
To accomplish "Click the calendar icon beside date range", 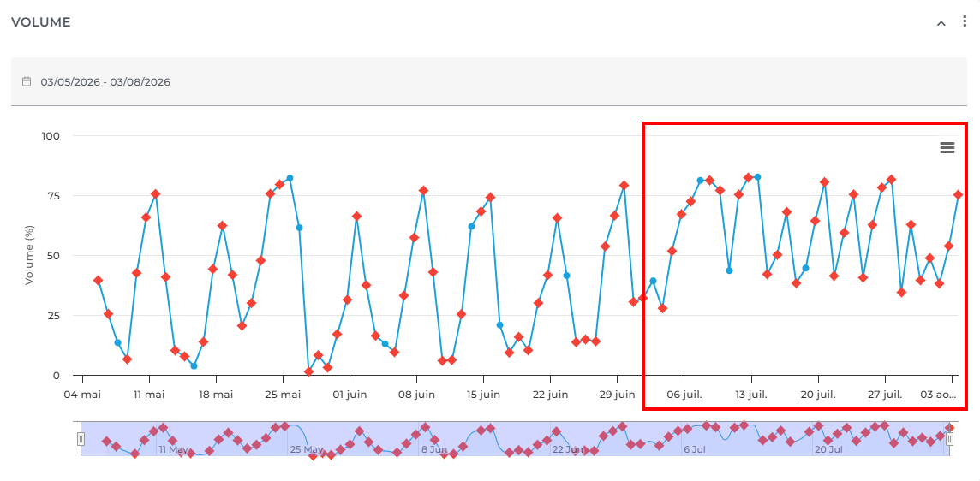I will (x=27, y=81).
